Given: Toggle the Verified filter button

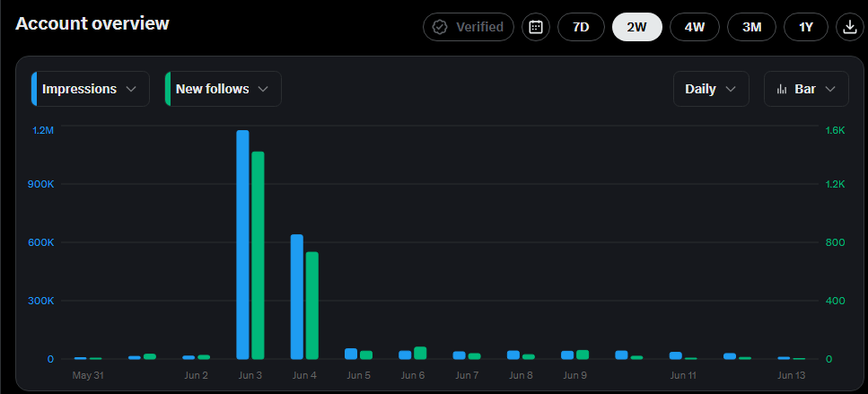Looking at the screenshot, I should (469, 27).
